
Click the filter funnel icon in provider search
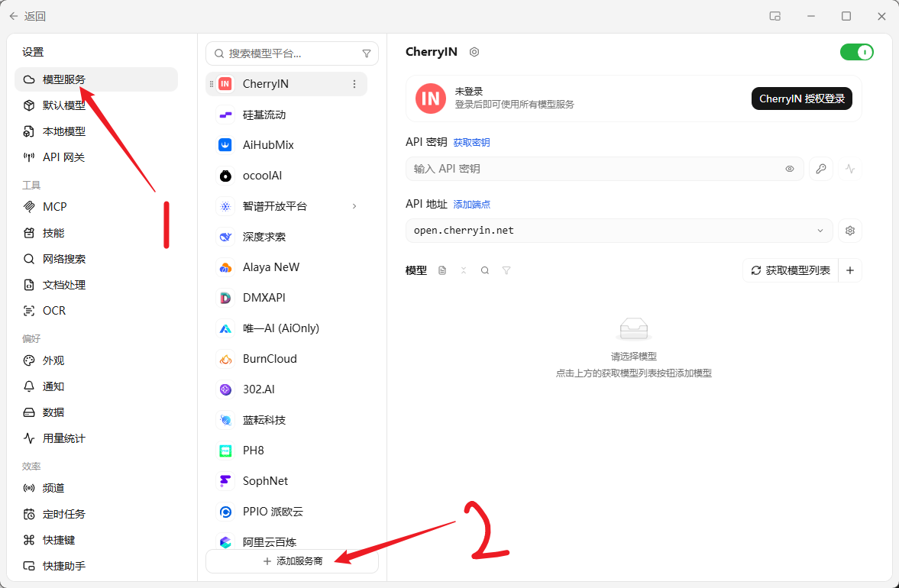click(367, 53)
